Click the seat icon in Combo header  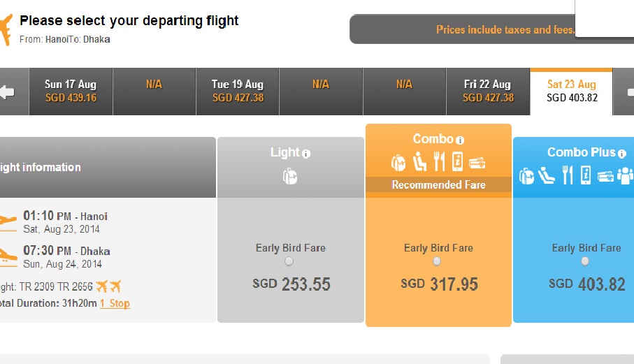coord(419,161)
